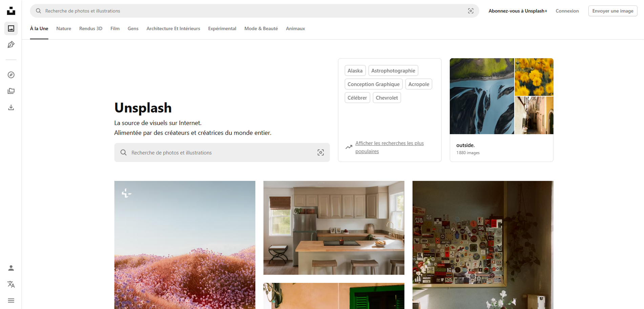This screenshot has width=644, height=309.
Task: Click Afficher les recherches les plus populaires
Action: pyautogui.click(x=390, y=147)
